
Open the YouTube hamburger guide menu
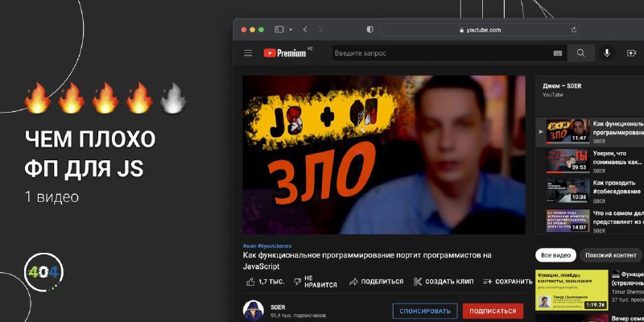[248, 53]
